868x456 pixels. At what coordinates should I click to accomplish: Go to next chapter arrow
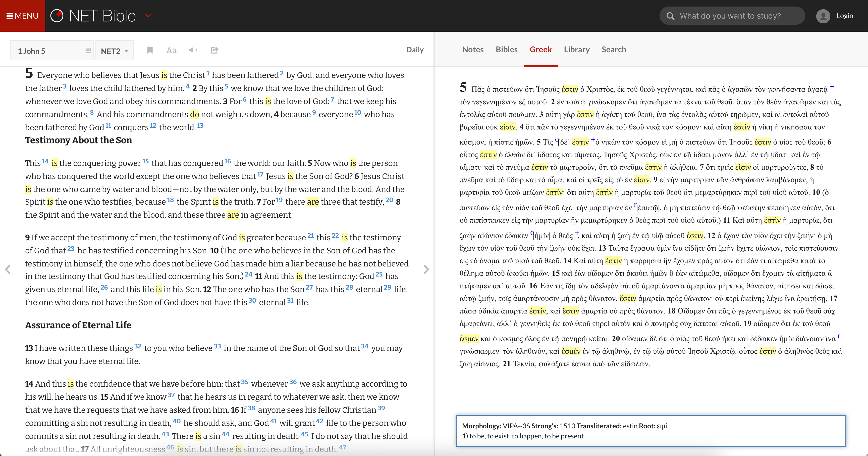(426, 269)
